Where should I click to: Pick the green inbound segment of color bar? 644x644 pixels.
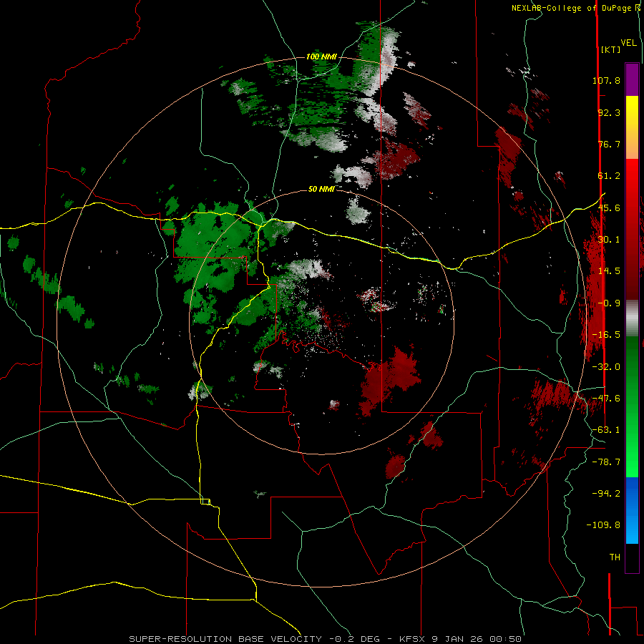click(632, 406)
